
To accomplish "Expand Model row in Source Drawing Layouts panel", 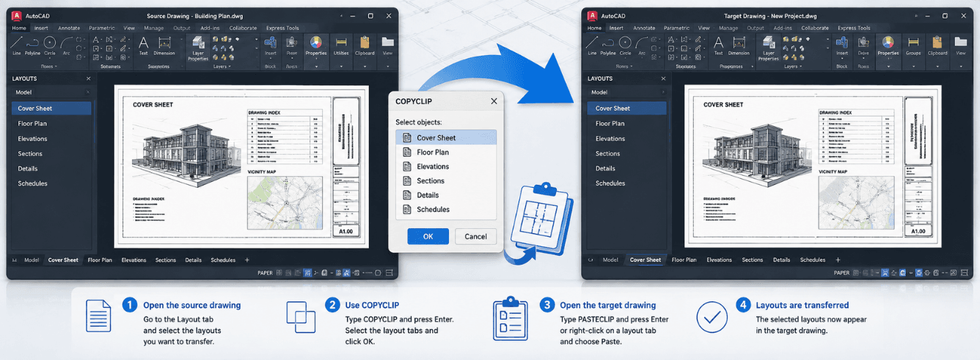I will 87,92.
